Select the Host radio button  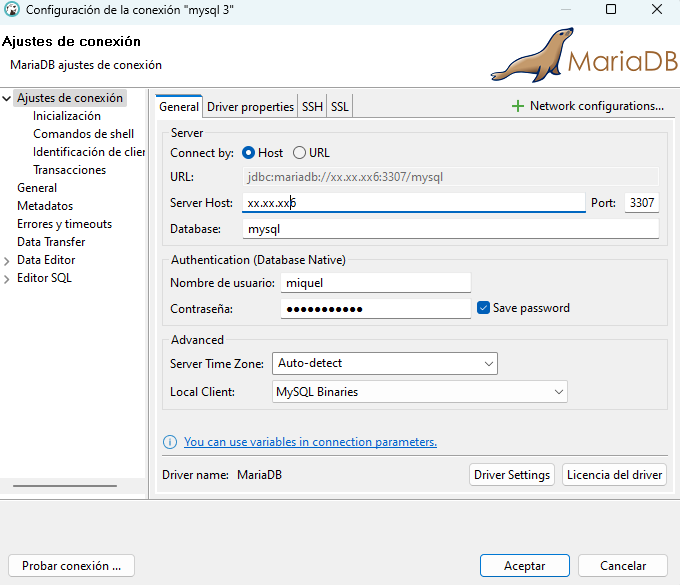(x=248, y=153)
